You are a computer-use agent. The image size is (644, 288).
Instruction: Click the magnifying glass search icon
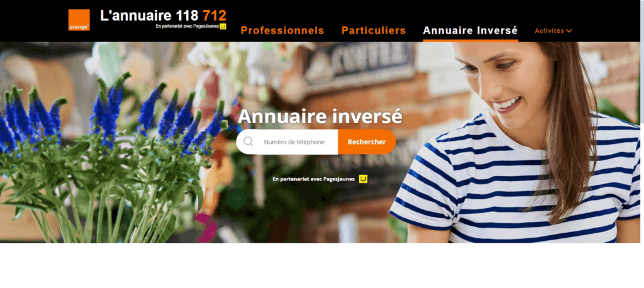pos(248,141)
